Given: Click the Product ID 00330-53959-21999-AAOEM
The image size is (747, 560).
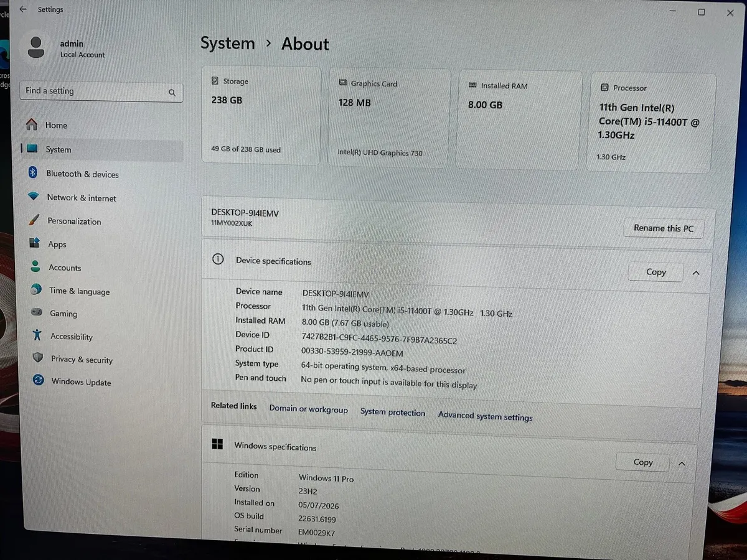Looking at the screenshot, I should [352, 353].
